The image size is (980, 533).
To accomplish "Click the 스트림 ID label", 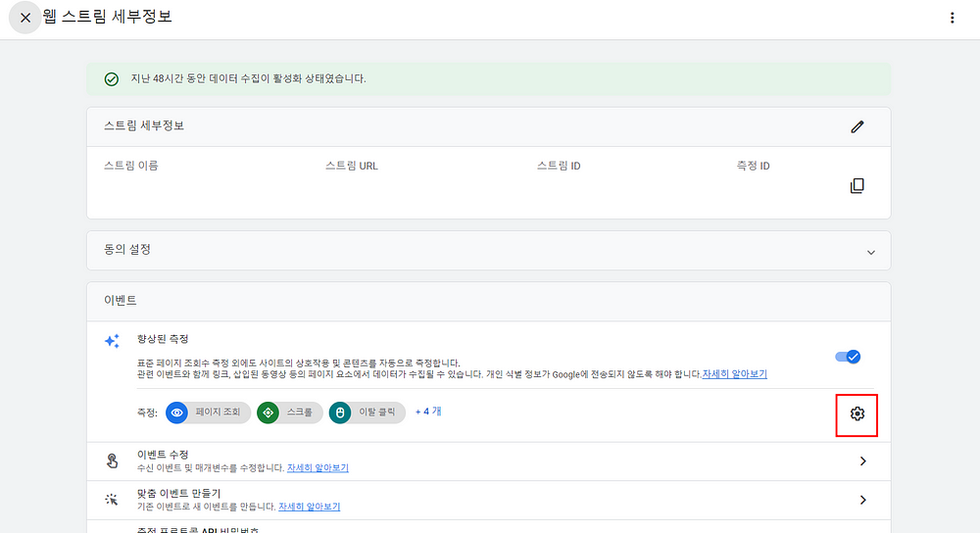I will pyautogui.click(x=559, y=166).
